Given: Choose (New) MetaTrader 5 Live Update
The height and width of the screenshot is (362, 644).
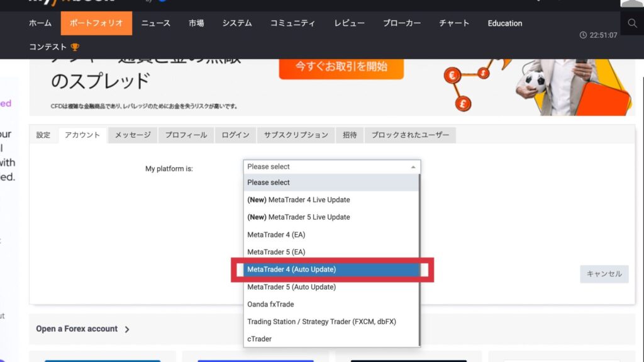Looking at the screenshot, I should point(331,217).
